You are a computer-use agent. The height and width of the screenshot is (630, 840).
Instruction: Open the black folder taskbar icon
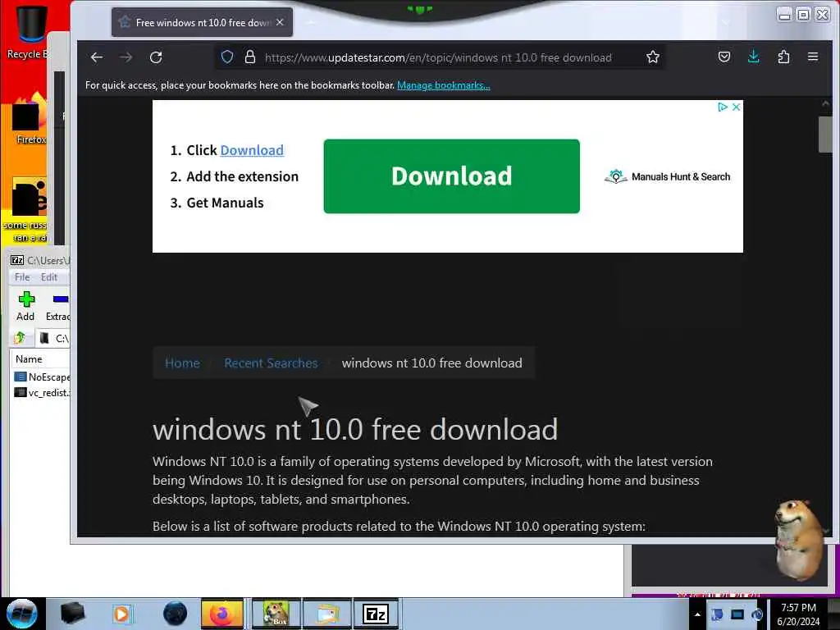coord(72,614)
